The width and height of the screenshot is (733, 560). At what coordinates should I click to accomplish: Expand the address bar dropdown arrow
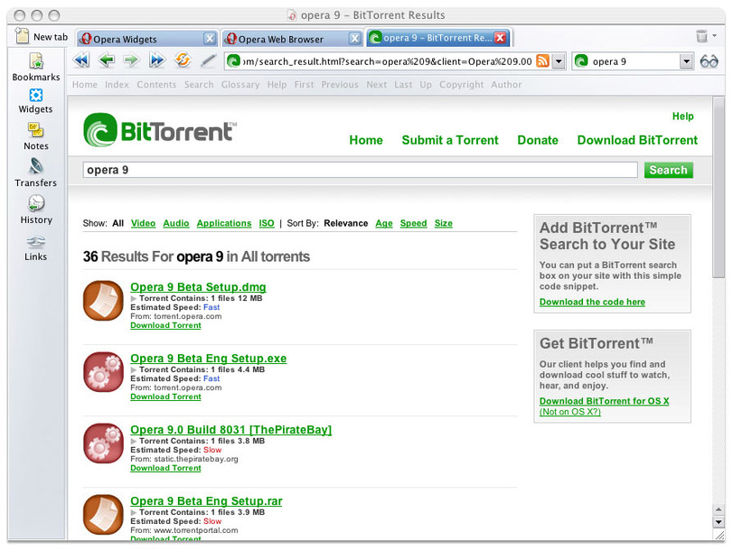click(x=559, y=61)
